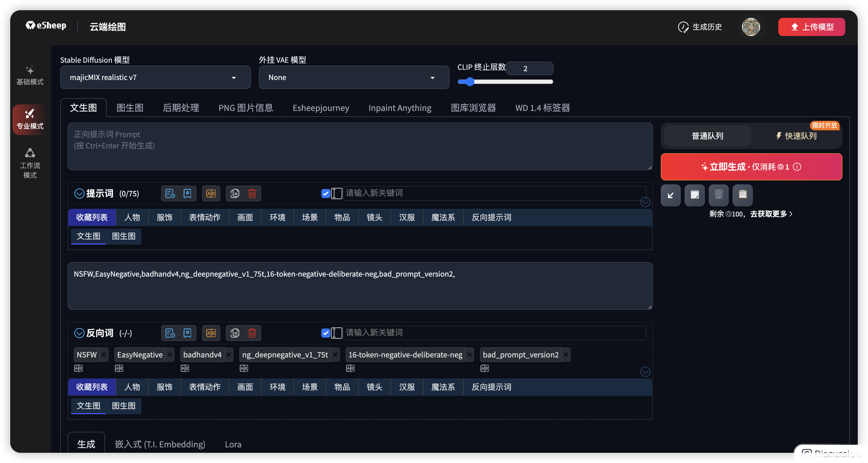Open the Stable Diffusion 模型 dropdown
This screenshot has width=868, height=463.
(155, 77)
